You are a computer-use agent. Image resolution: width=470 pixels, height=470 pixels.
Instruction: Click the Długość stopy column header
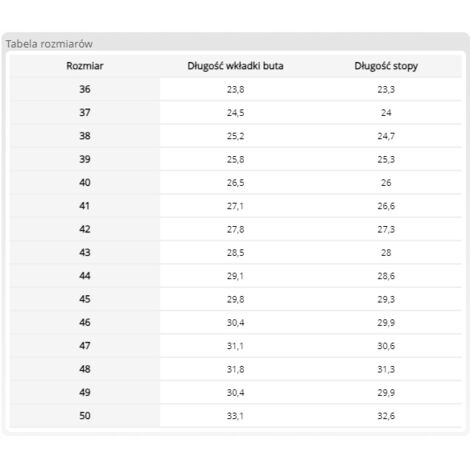(x=386, y=66)
